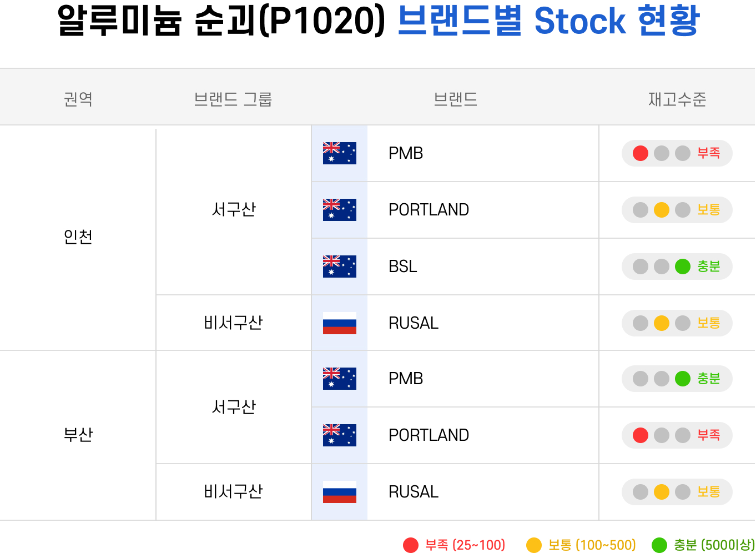This screenshot has width=756, height=553.
Task: Click the Australian flag beside Busan PMB
Action: tap(339, 379)
